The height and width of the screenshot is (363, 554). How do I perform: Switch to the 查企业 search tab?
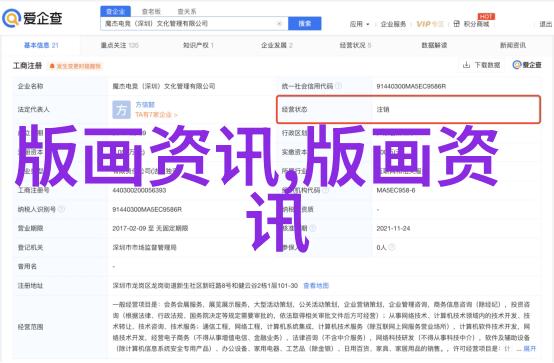[116, 11]
